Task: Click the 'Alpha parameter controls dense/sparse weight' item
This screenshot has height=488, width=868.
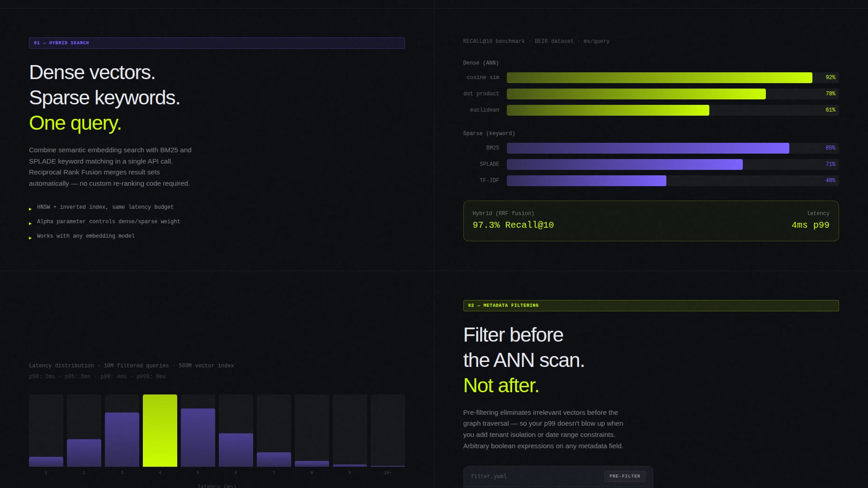Action: point(108,222)
